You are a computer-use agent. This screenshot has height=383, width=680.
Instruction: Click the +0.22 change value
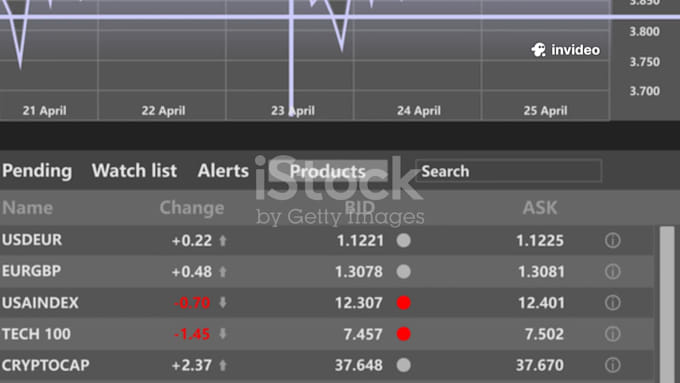[x=192, y=241]
